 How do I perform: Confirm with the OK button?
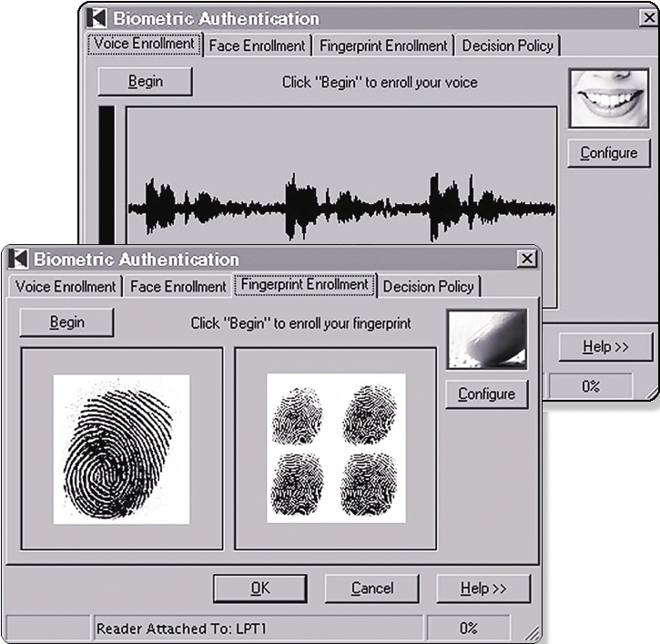[260, 588]
